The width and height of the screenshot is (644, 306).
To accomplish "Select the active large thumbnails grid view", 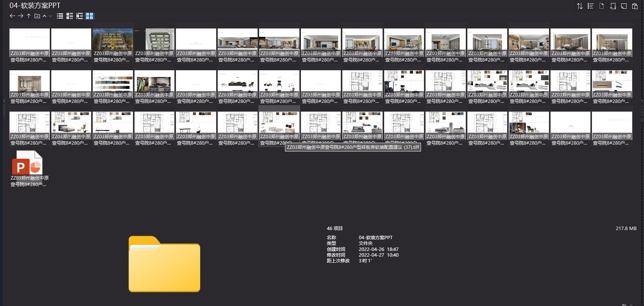I will [x=90, y=16].
